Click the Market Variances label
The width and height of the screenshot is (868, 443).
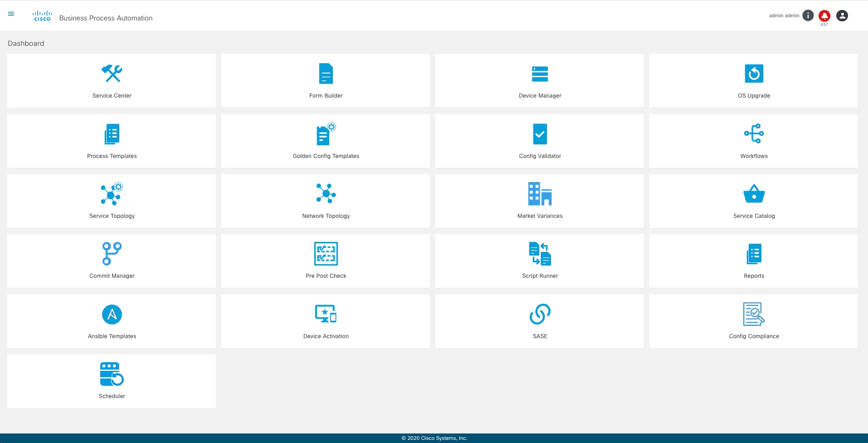(x=540, y=216)
